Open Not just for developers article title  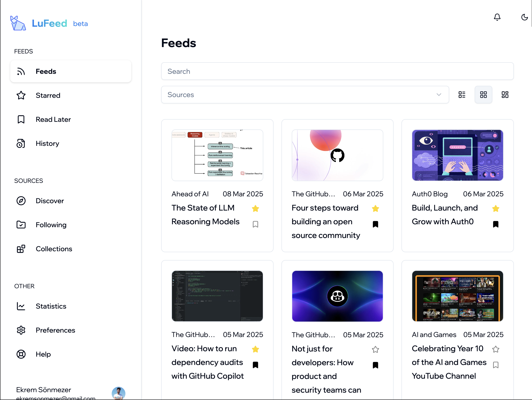point(326,369)
